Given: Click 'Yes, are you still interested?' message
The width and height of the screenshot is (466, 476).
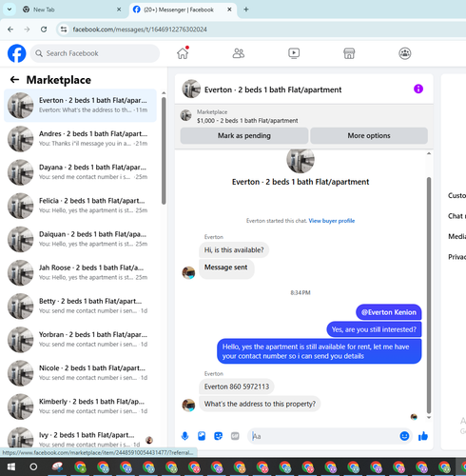Looking at the screenshot, I should point(374,329).
